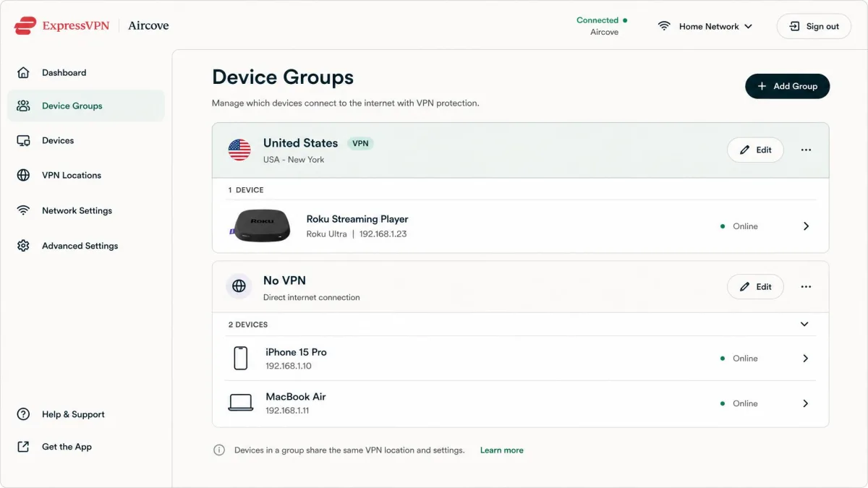This screenshot has height=488, width=868.
Task: Click the Sign out button
Action: (x=814, y=26)
